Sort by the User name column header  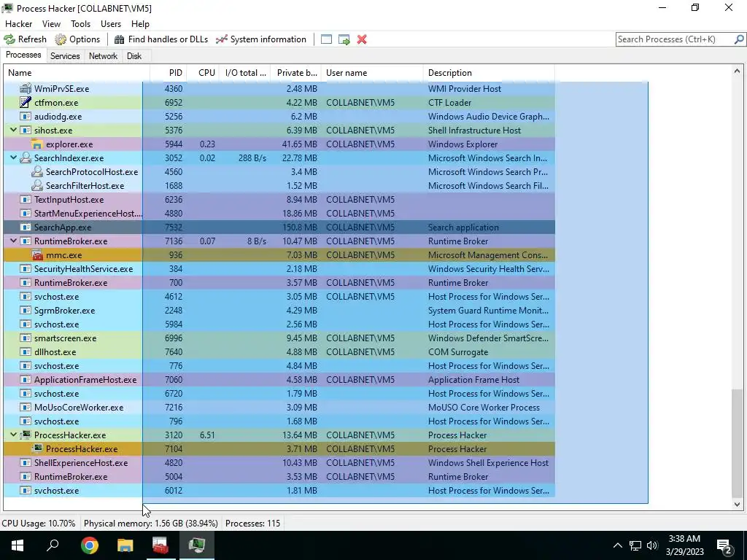tap(372, 73)
